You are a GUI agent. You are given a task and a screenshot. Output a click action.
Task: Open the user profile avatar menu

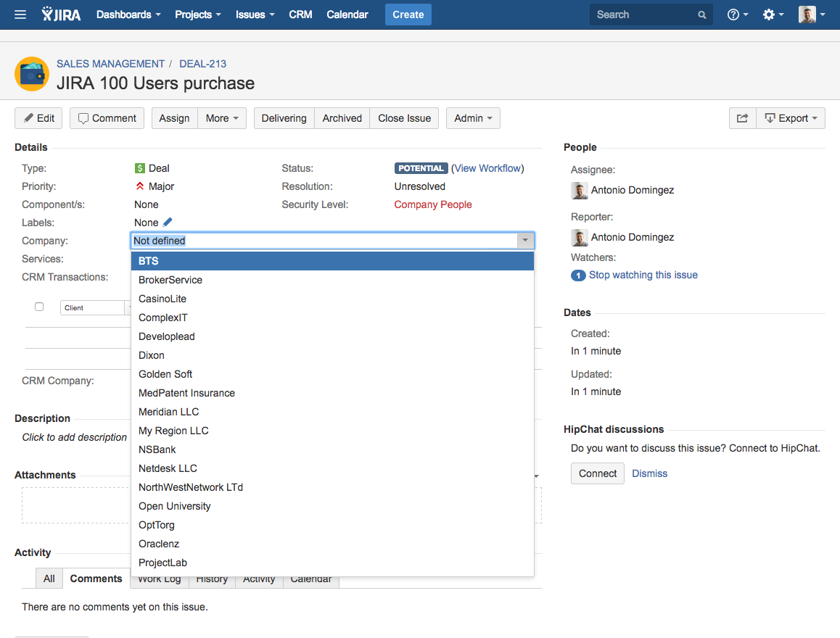click(x=811, y=14)
